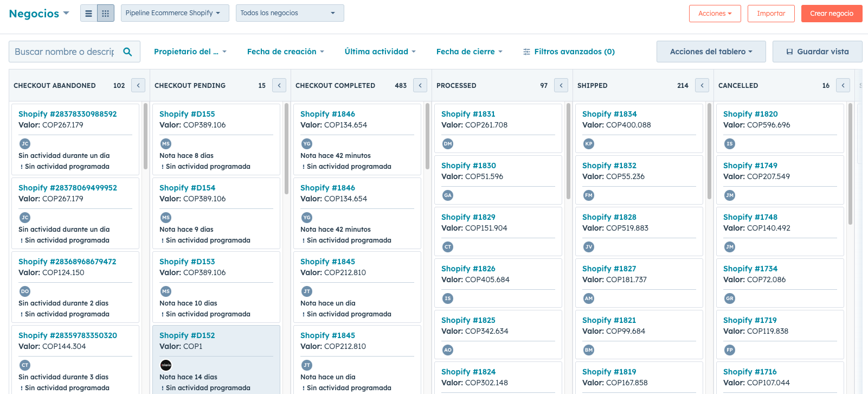
Task: Open deal Shopify #1829
Action: (x=468, y=217)
